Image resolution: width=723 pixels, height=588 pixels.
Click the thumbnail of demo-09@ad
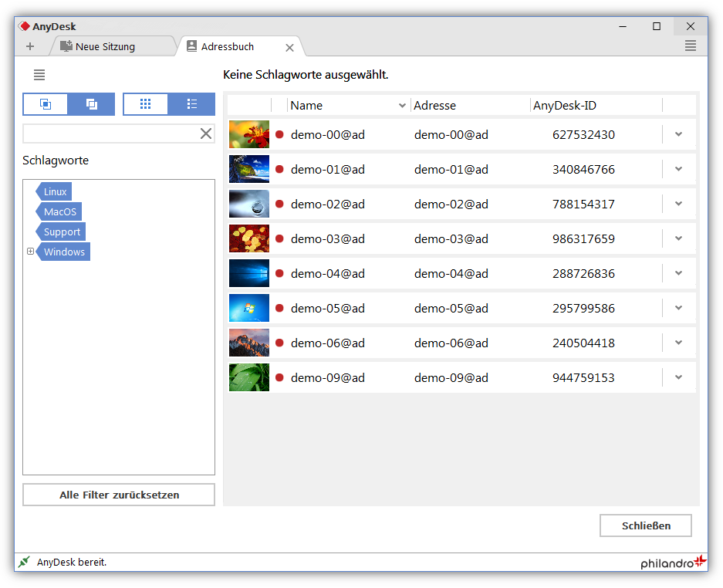click(x=248, y=377)
